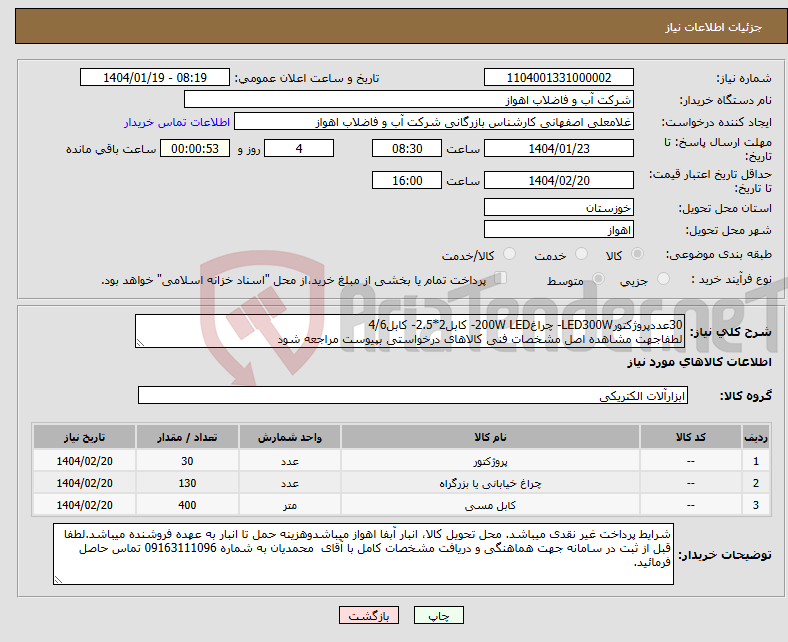Click the announcement date field 1404/01/19 - 08:19
788x642 pixels.
pyautogui.click(x=154, y=78)
